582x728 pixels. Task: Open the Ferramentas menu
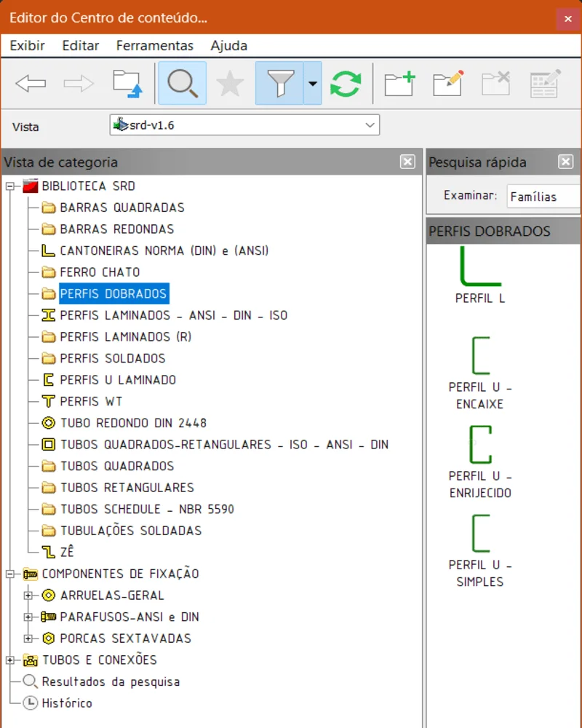pos(154,45)
